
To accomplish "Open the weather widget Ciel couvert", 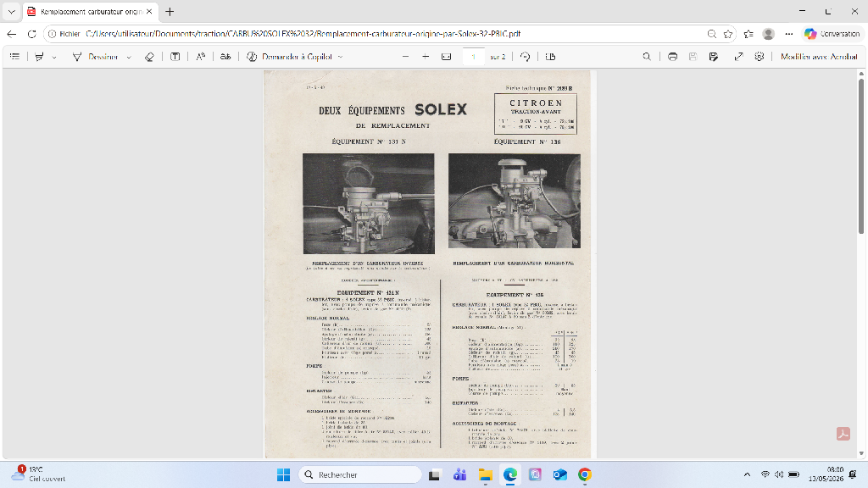I will tap(39, 474).
